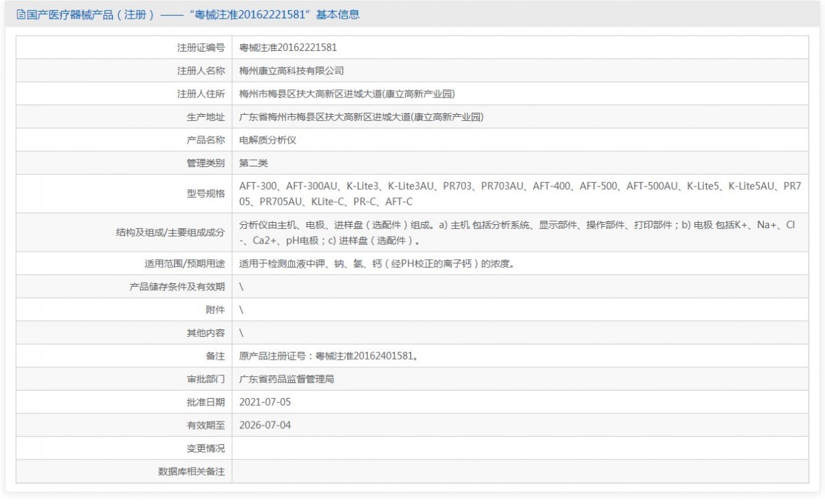
Task: Click the 产品储存条件及有效期 label
Action: click(177, 287)
